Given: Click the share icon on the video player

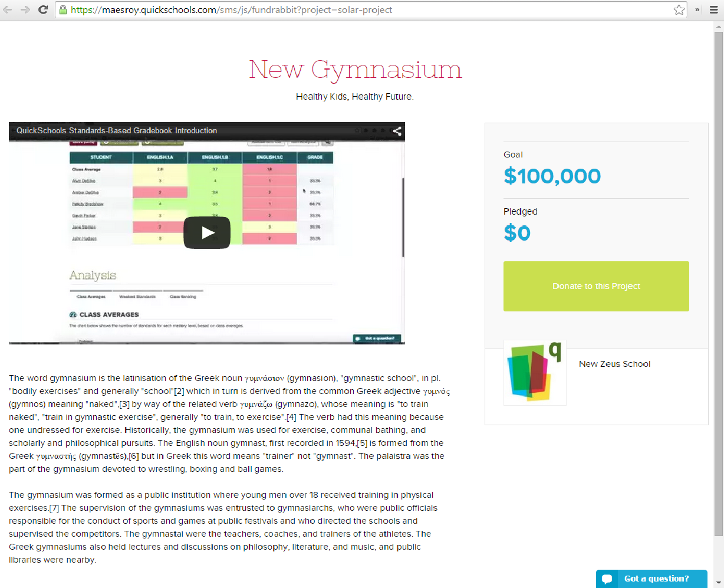Looking at the screenshot, I should point(396,131).
